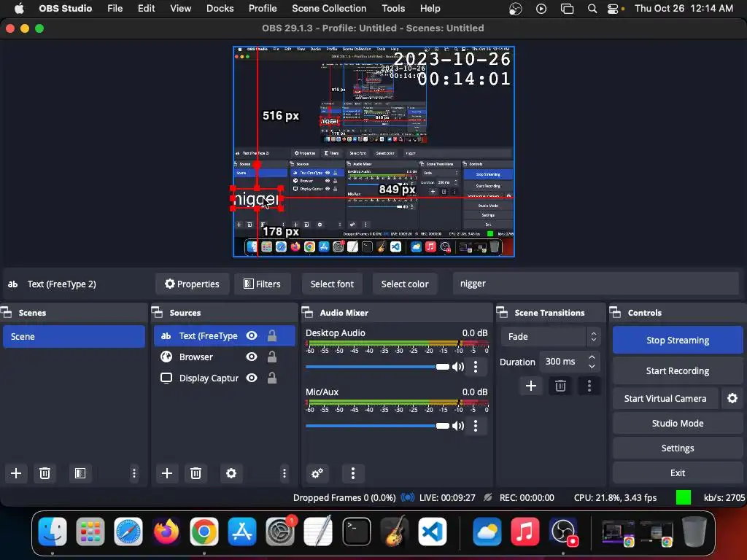Open Filters for selected source
747x560 pixels.
262,284
